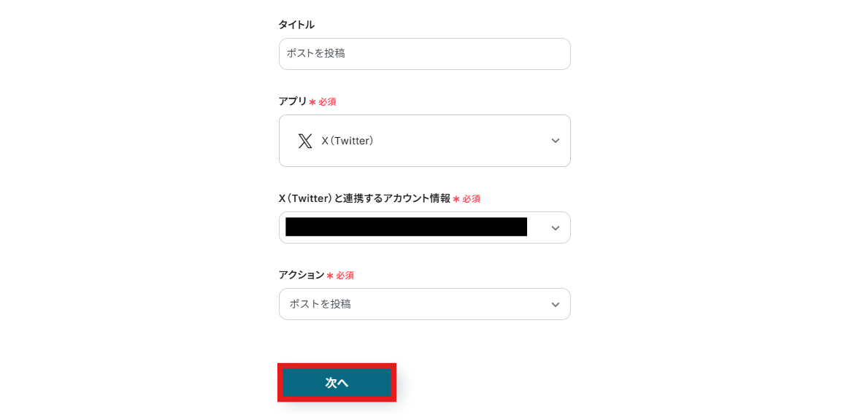Expand the アクション dropdown chevron
Screen dimensions: 868x420
point(556,304)
